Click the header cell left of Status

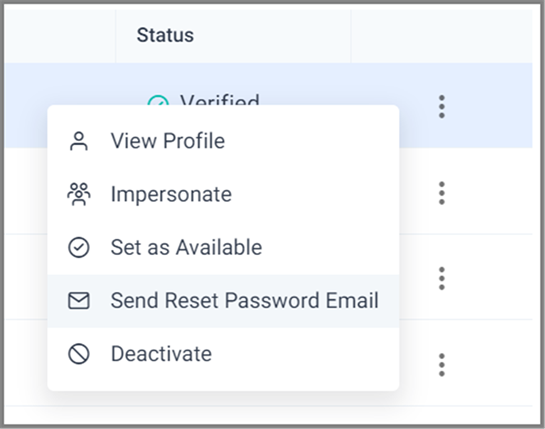(60, 36)
